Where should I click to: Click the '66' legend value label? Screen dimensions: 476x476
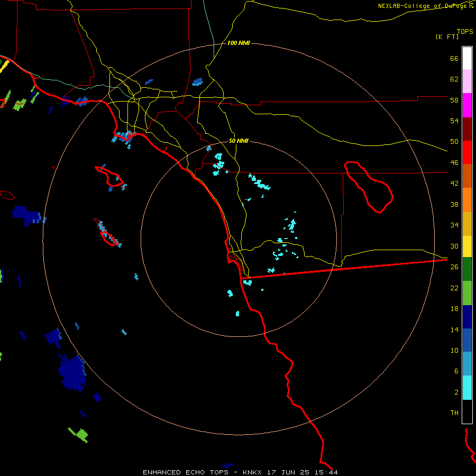(454, 59)
